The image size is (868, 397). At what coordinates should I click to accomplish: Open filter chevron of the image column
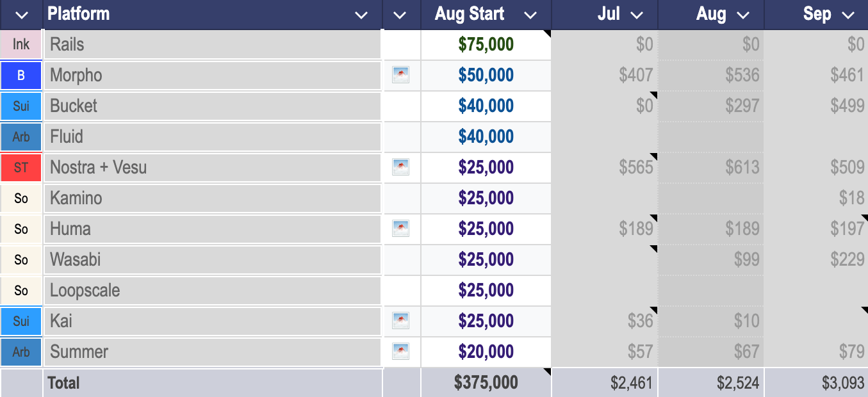coord(400,15)
